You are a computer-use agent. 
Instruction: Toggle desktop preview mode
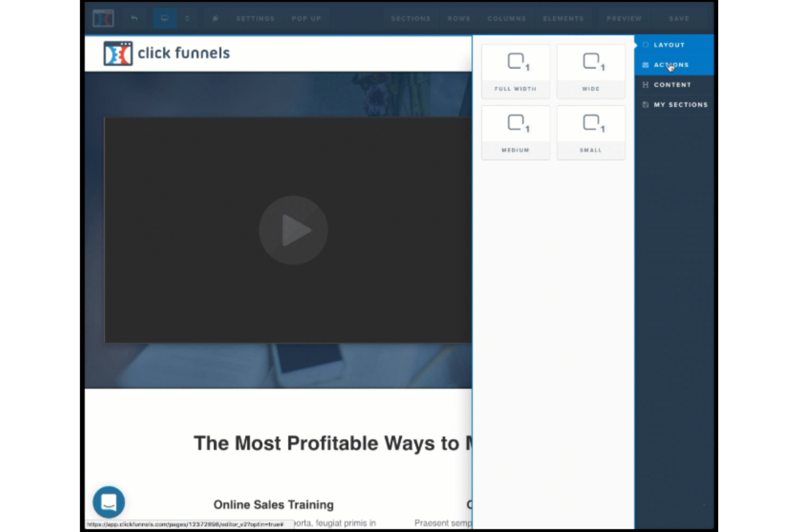tap(164, 18)
